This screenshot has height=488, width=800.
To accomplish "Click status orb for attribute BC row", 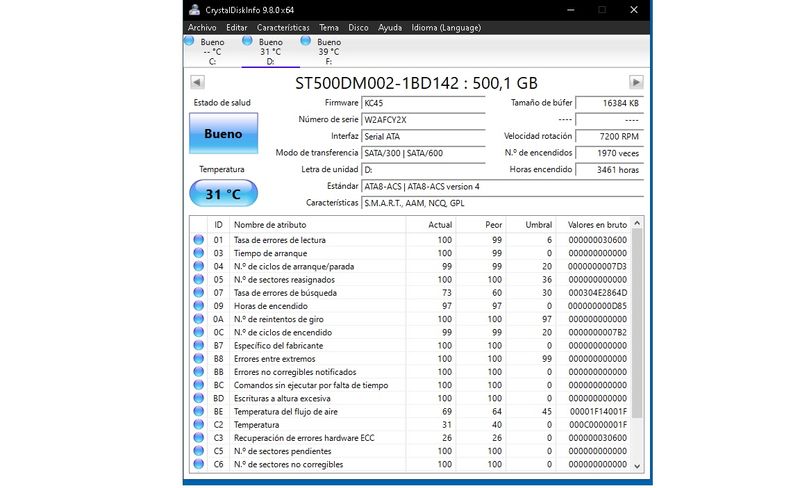I will click(198, 385).
